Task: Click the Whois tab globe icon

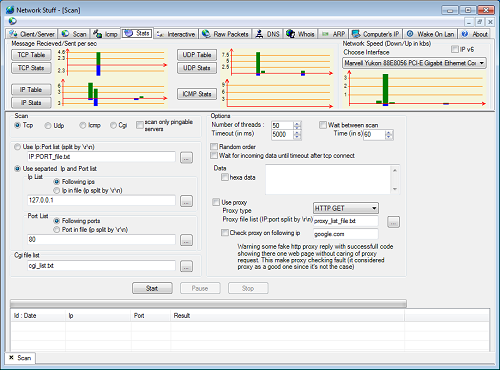Action: 290,34
